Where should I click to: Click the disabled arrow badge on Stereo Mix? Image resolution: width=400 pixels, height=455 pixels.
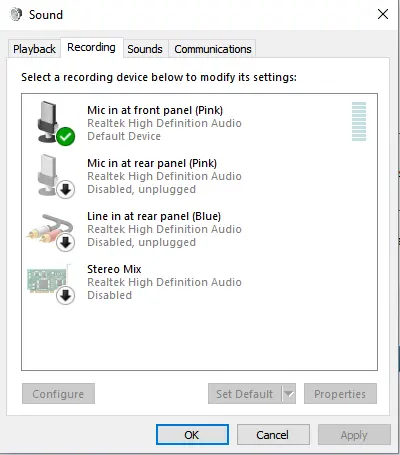[65, 295]
